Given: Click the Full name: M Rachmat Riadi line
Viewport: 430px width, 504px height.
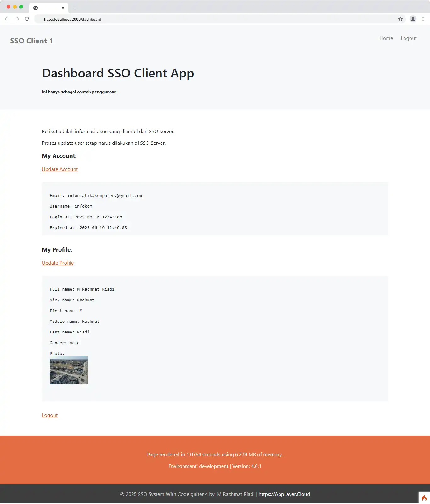Looking at the screenshot, I should pos(82,289).
